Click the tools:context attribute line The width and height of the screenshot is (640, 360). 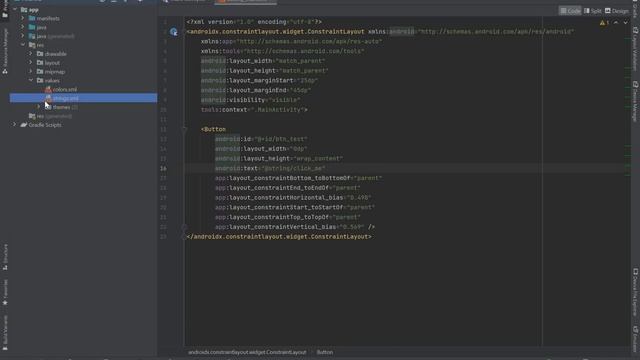254,110
